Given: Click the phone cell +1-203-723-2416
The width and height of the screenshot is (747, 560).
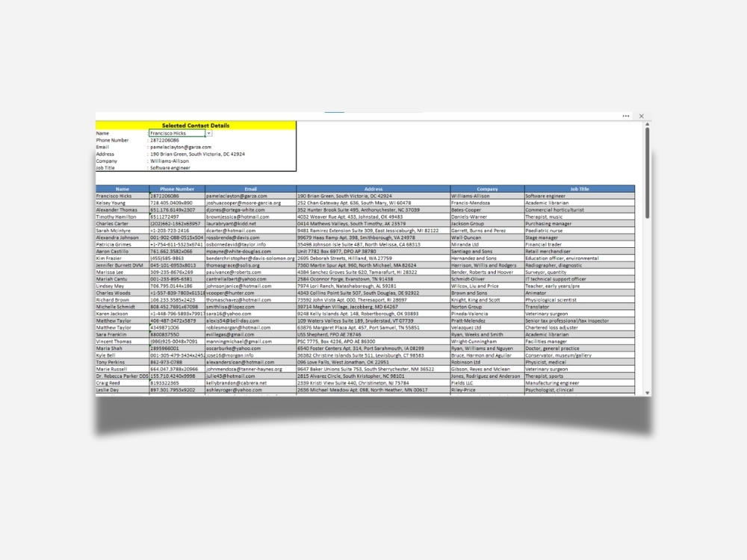Looking at the screenshot, I should (177, 231).
